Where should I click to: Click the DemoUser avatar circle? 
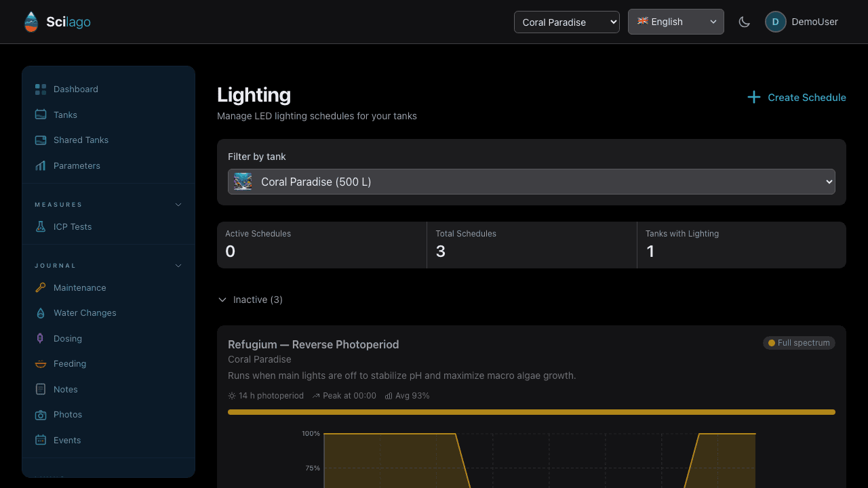(x=775, y=22)
